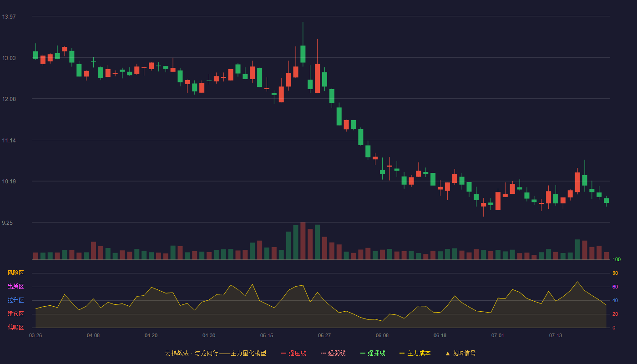Click the 建仓区 zone label
This screenshot has width=637, height=364.
pyautogui.click(x=15, y=314)
